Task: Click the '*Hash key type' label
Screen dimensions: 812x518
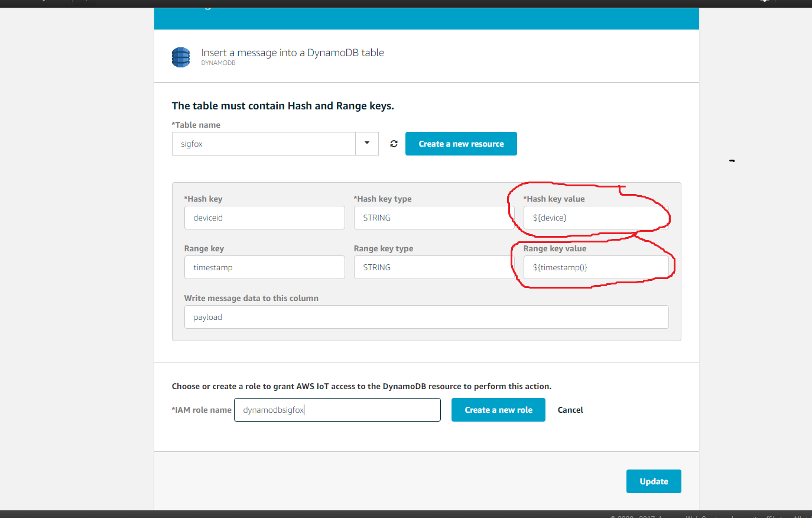Action: [x=382, y=199]
